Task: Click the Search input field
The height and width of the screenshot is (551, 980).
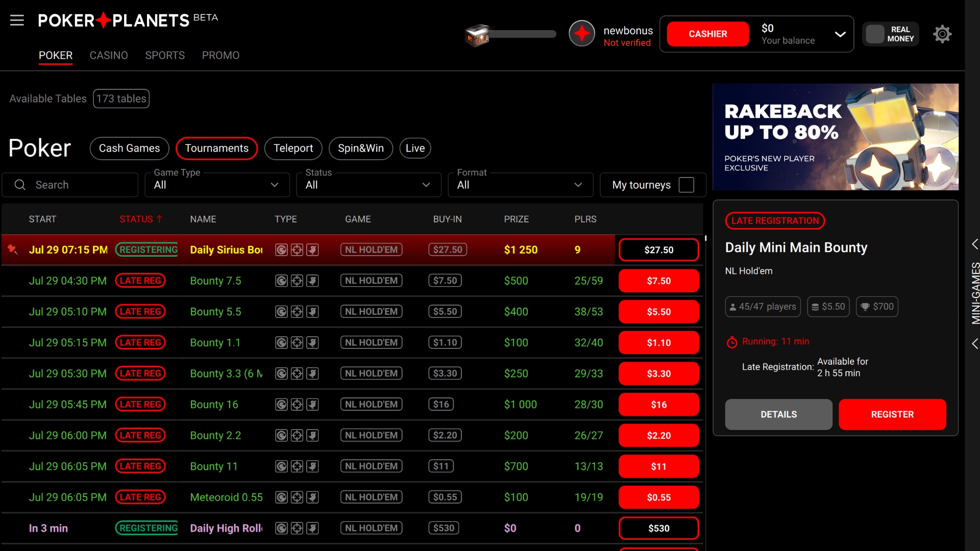Action: (x=70, y=185)
